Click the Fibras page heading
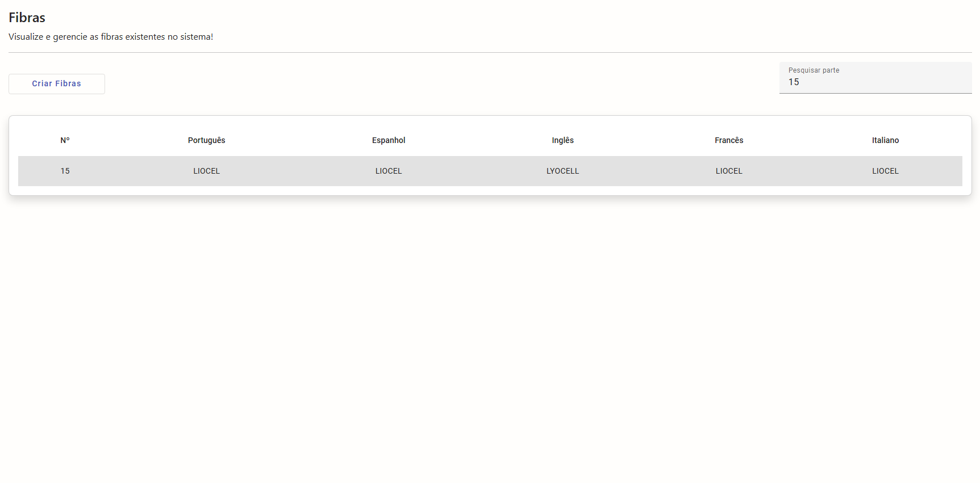The width and height of the screenshot is (980, 483). point(27,18)
